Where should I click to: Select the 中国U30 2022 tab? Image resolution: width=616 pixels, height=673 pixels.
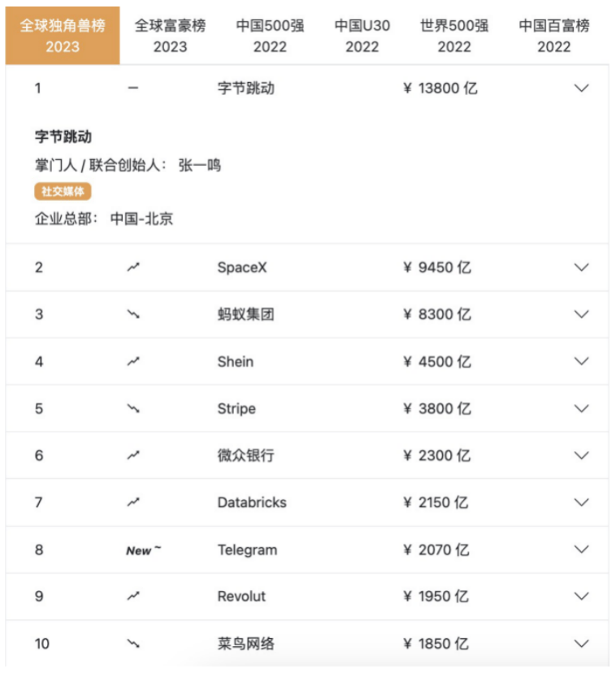(362, 36)
